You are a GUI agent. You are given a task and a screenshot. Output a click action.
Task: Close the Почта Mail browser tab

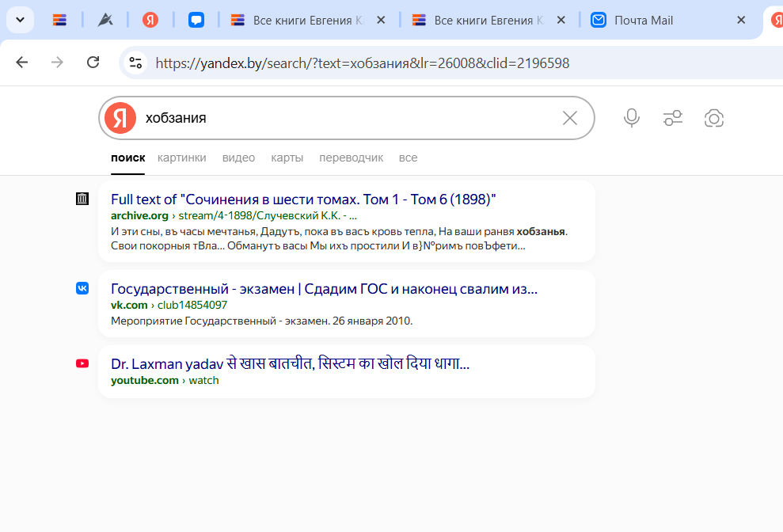(741, 20)
